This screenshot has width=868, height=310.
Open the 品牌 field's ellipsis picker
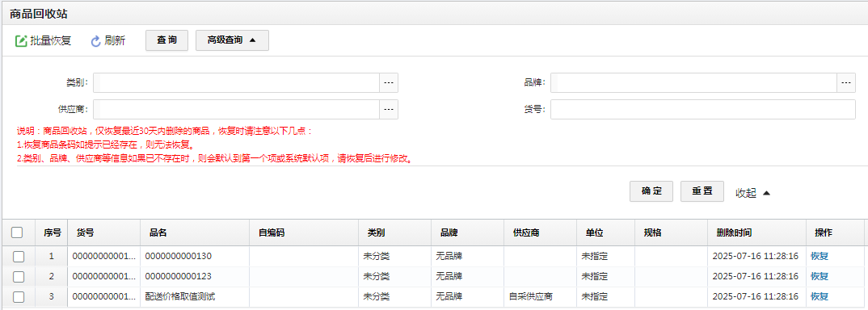[846, 82]
